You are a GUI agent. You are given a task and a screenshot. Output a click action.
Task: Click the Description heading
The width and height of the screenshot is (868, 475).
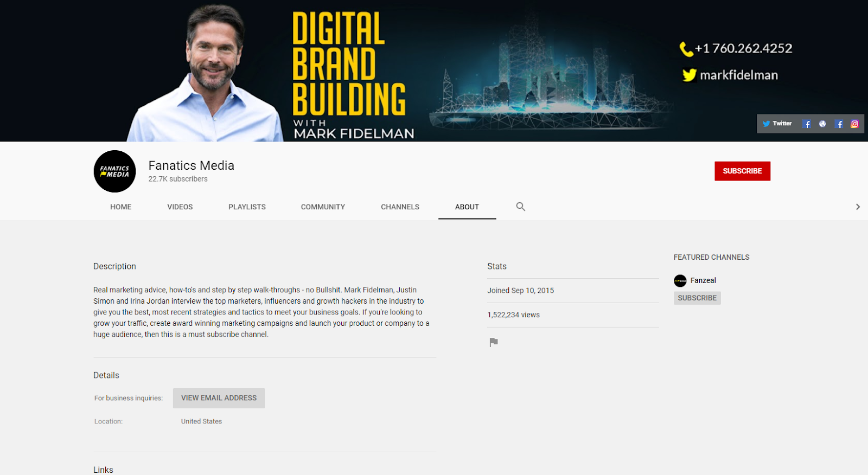coord(114,266)
